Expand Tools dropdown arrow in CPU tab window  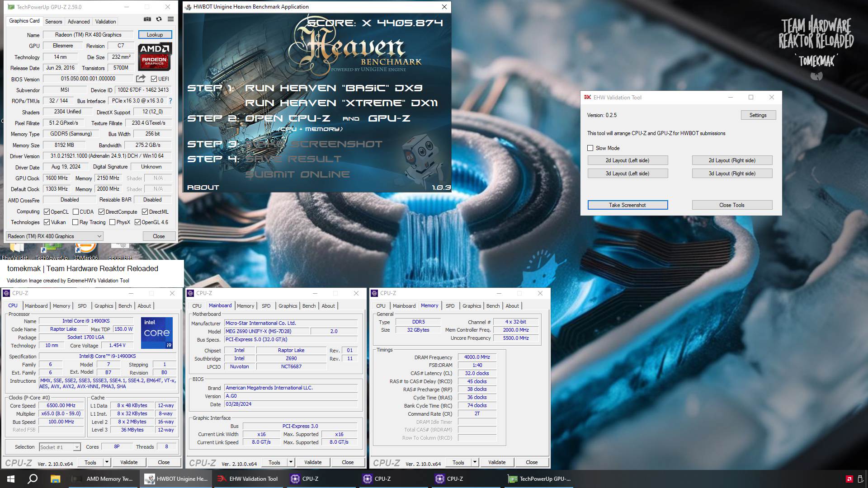tap(107, 462)
